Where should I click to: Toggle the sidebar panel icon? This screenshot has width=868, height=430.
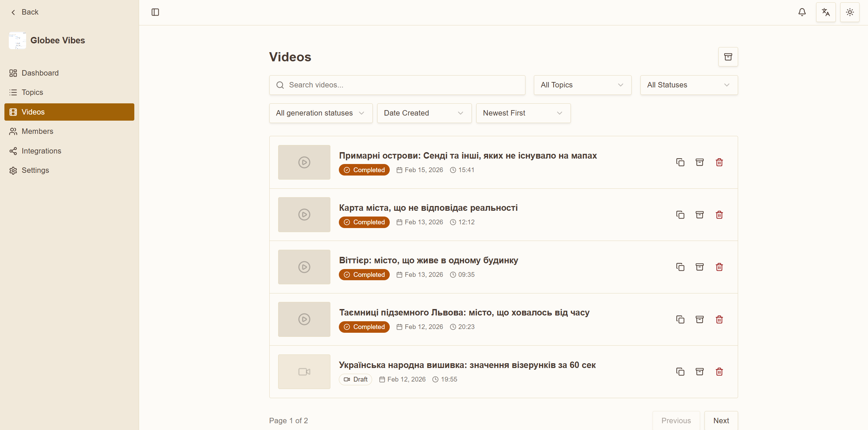click(x=155, y=12)
